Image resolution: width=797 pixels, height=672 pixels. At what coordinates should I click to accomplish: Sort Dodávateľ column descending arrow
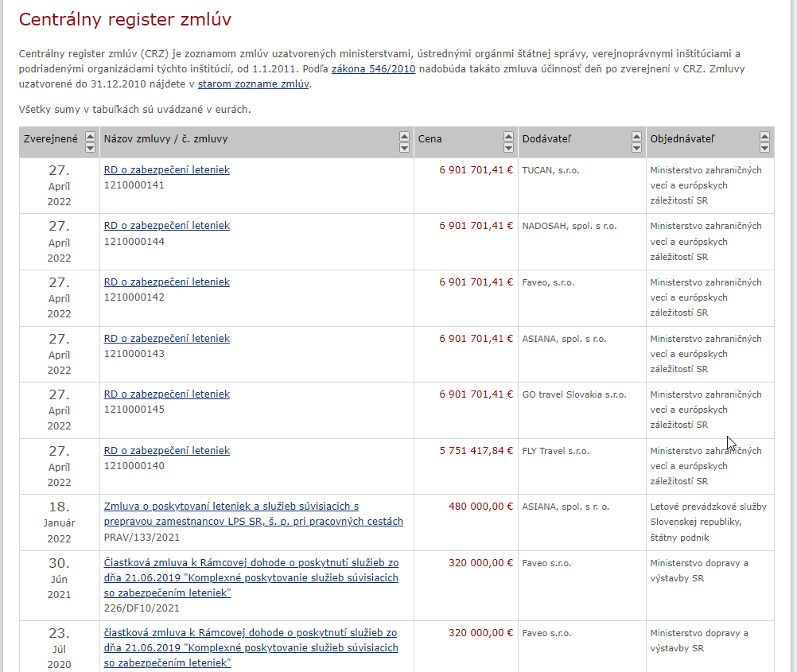[x=636, y=147]
